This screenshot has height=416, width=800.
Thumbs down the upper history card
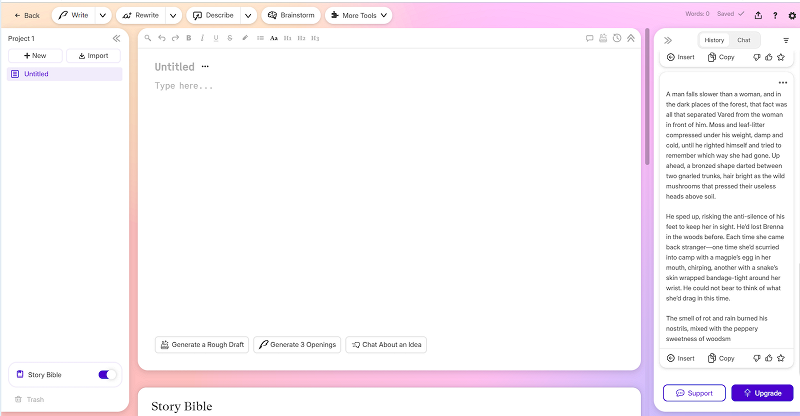[x=757, y=57]
